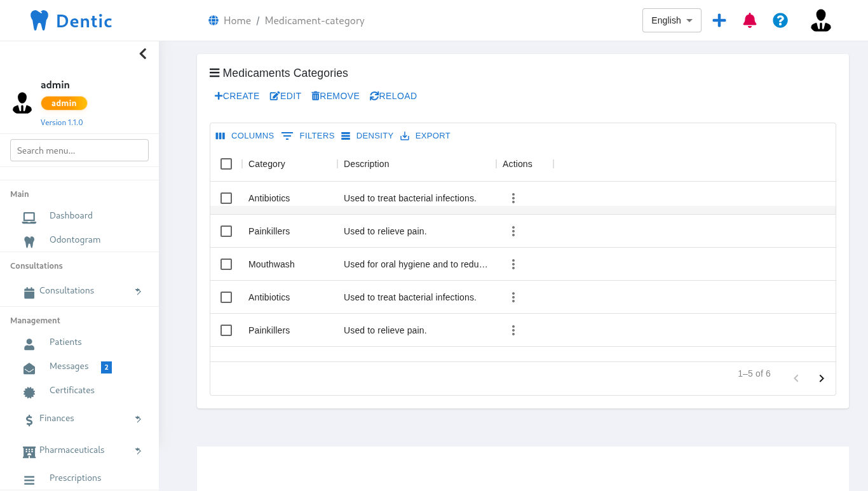The height and width of the screenshot is (491, 868).
Task: Open the DENSITY table option
Action: pos(367,136)
